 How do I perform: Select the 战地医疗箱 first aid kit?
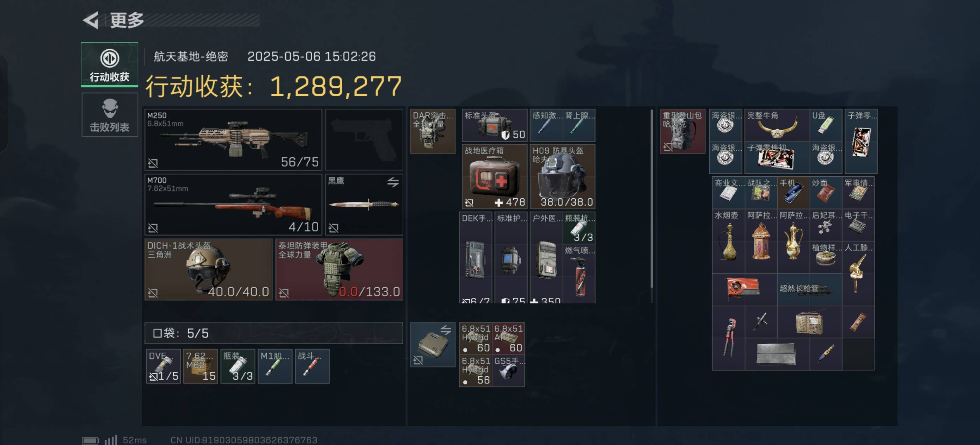(x=494, y=176)
